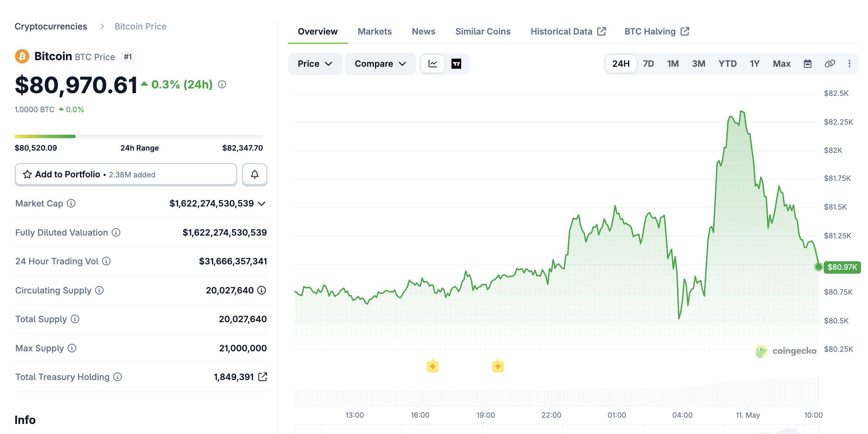The image size is (868, 434).
Task: Open chart more options three-dot menu
Action: [849, 64]
